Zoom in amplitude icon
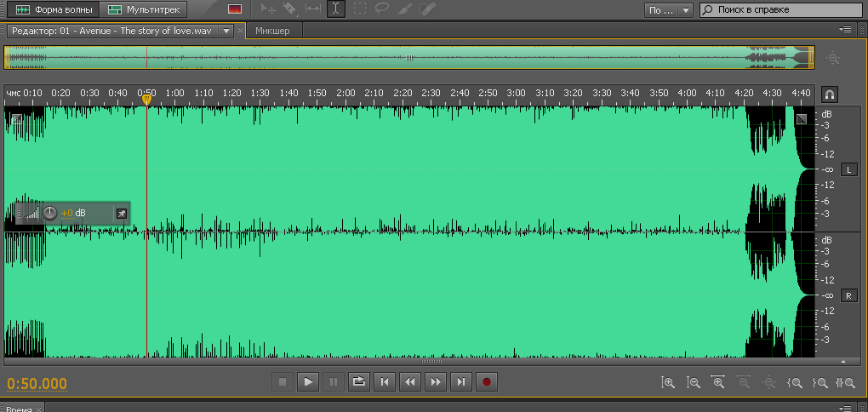This screenshot has width=868, height=412. [x=668, y=381]
